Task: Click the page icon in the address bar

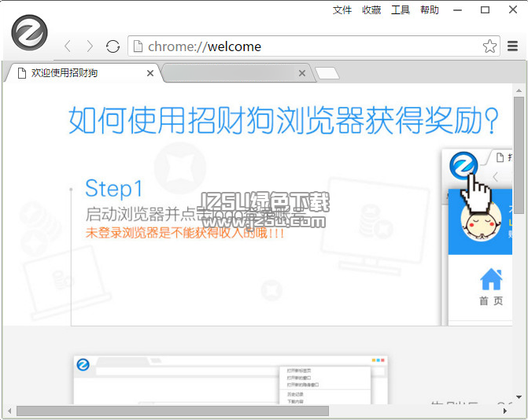Action: (x=138, y=46)
